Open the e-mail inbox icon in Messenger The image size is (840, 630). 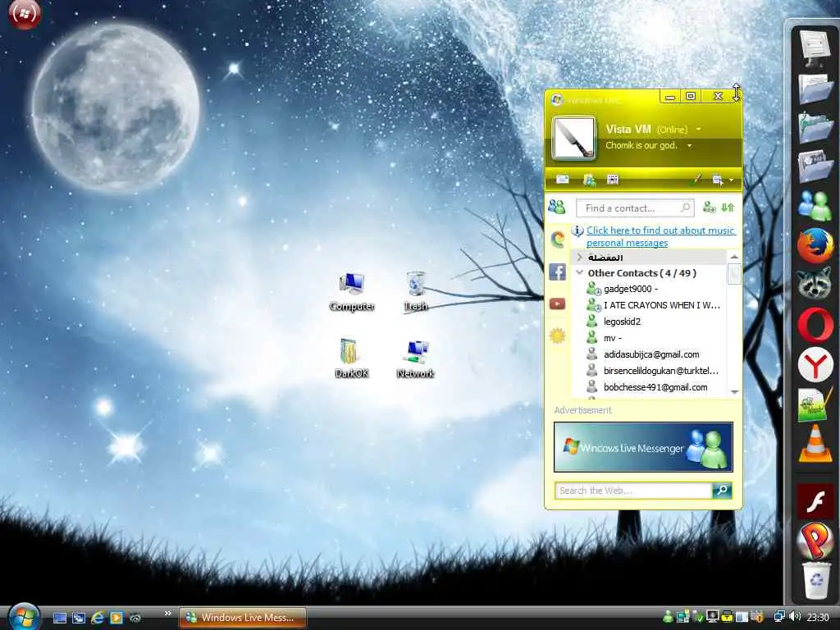pos(563,180)
